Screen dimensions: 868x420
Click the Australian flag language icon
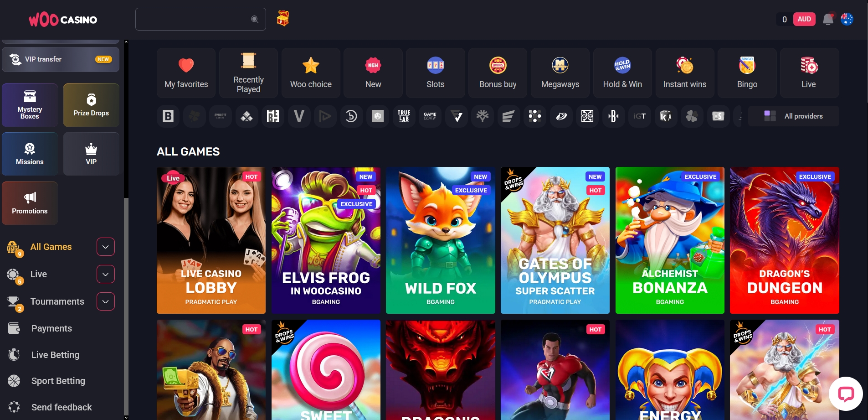pos(847,19)
